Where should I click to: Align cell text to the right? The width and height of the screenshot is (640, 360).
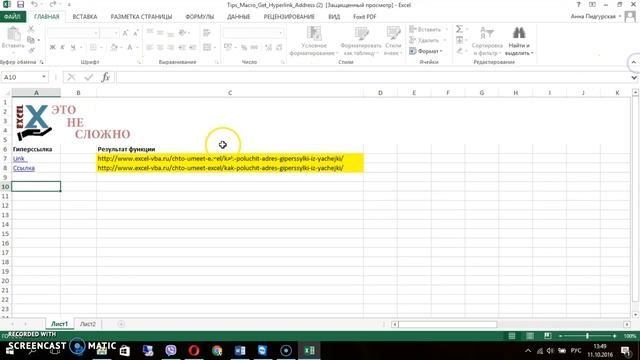(x=171, y=47)
